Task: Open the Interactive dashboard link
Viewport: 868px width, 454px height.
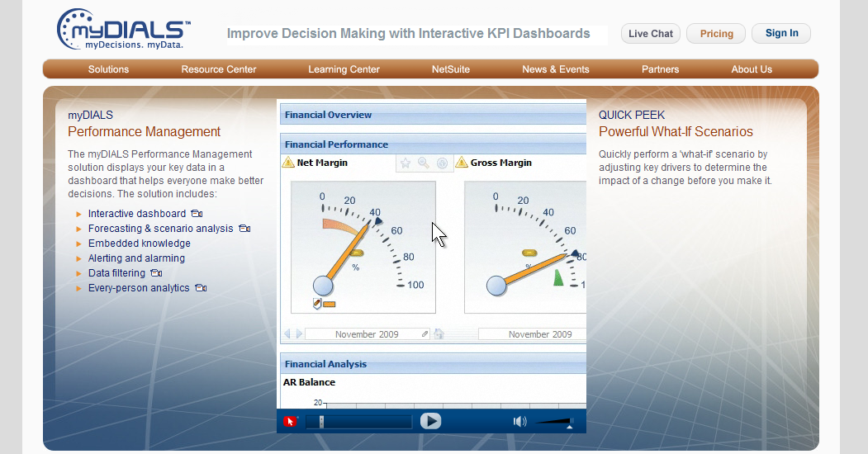Action: coord(137,214)
